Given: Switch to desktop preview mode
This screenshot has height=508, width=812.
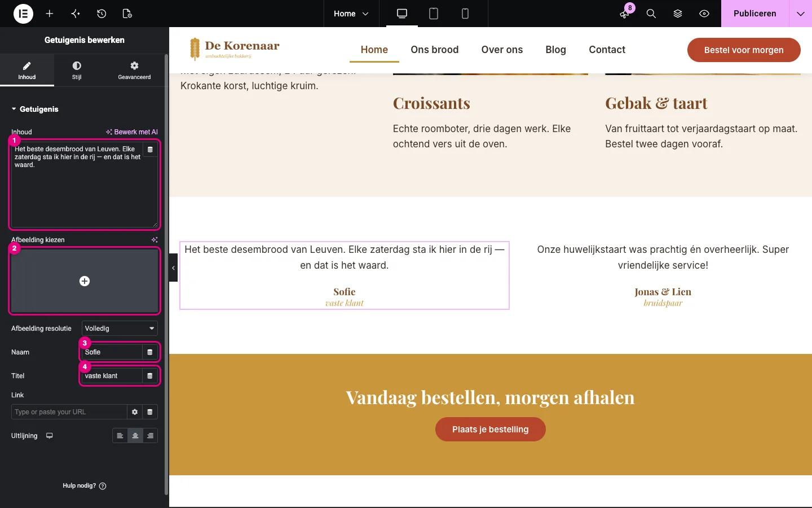Looking at the screenshot, I should [x=402, y=14].
